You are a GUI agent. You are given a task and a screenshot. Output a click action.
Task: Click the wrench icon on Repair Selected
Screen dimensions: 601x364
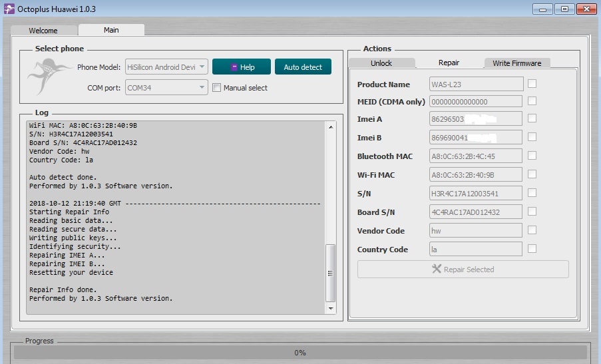coord(437,269)
